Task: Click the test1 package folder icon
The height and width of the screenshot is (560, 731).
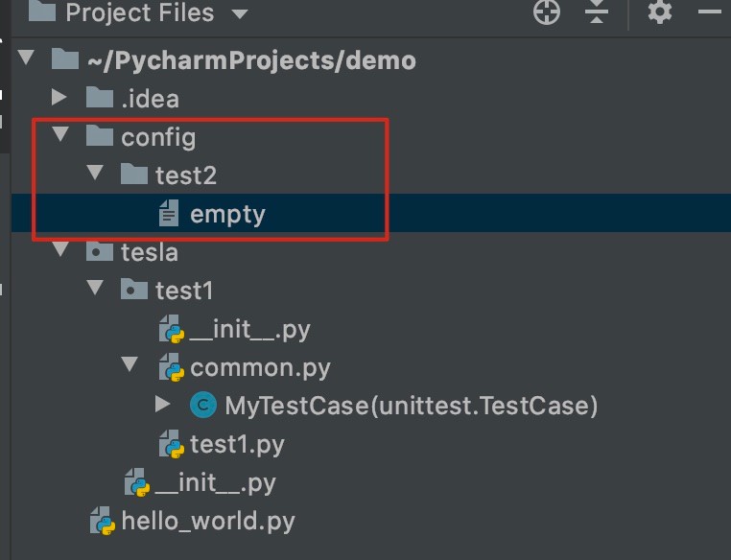Action: pos(134,289)
